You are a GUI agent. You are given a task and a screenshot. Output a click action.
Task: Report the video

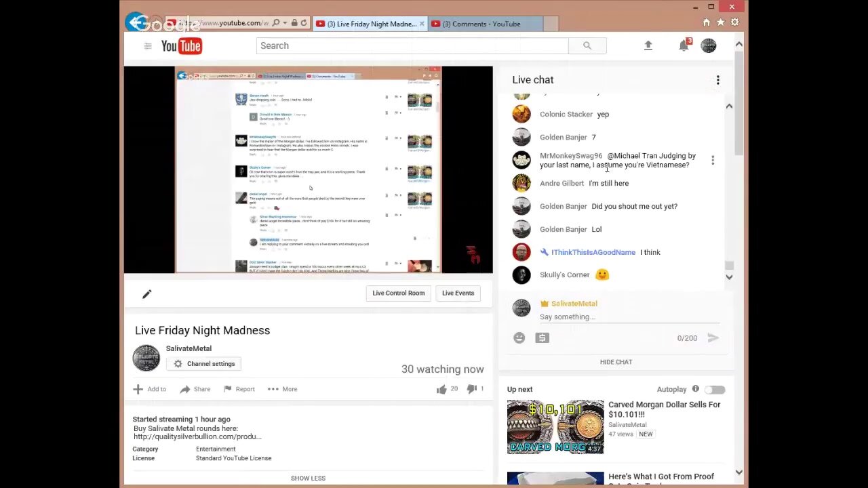[x=239, y=389]
